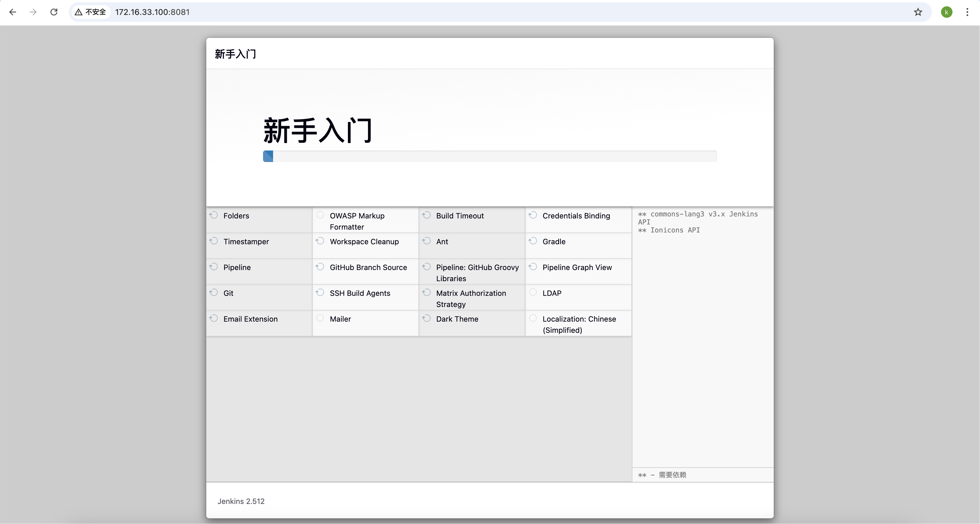Select the Folders plugin label
Viewport: 980px width, 524px height.
(x=236, y=216)
